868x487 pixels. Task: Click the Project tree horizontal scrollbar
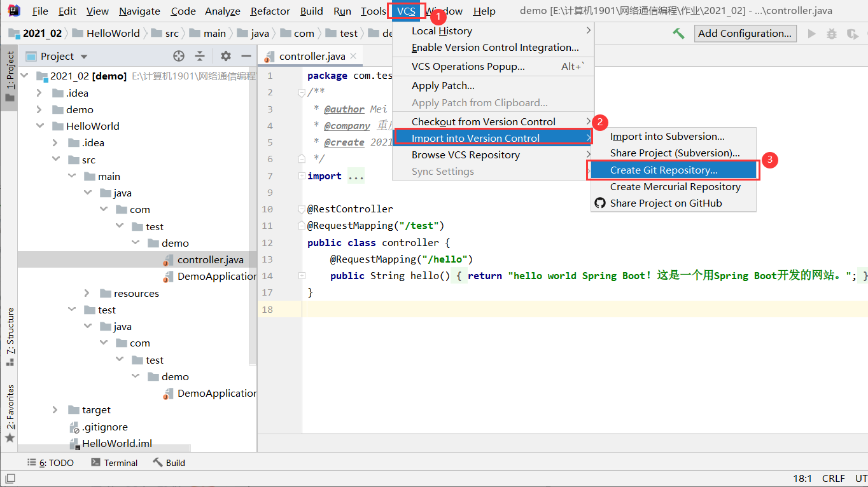104,448
